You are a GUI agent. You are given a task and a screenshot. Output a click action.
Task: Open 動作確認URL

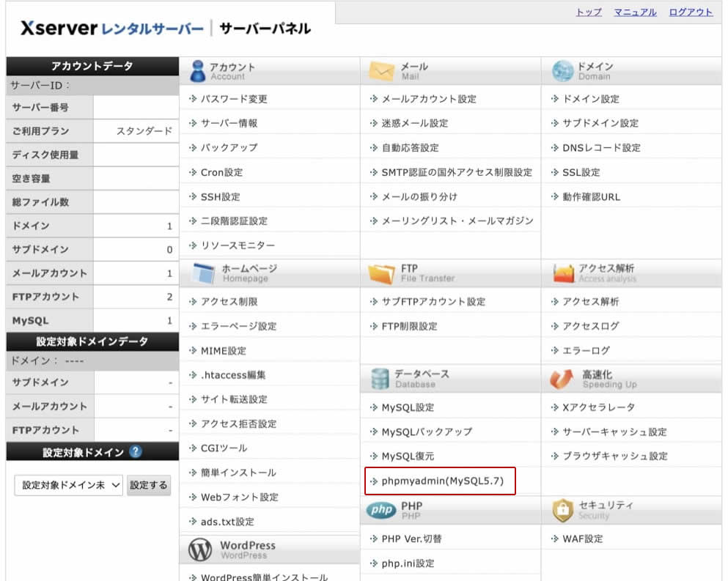tap(591, 197)
